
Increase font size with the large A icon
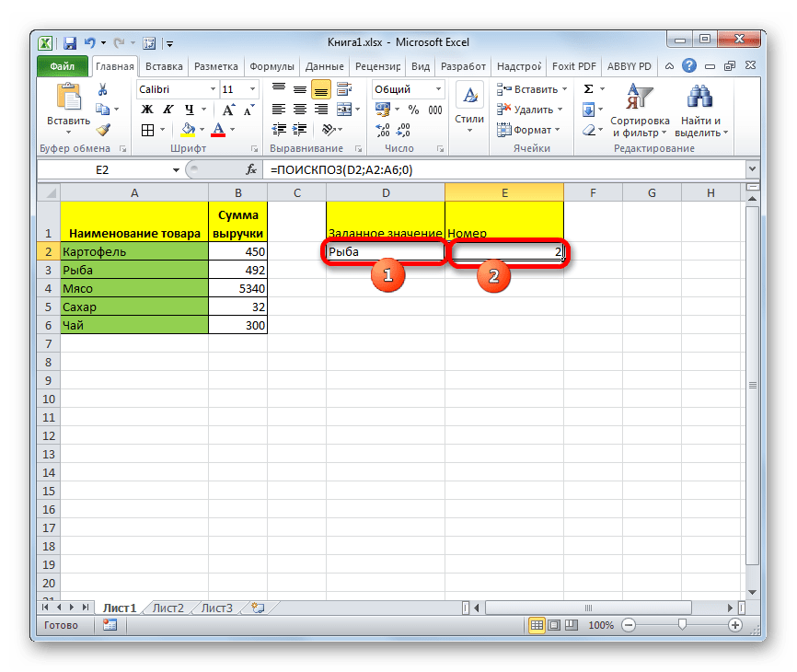tap(228, 110)
